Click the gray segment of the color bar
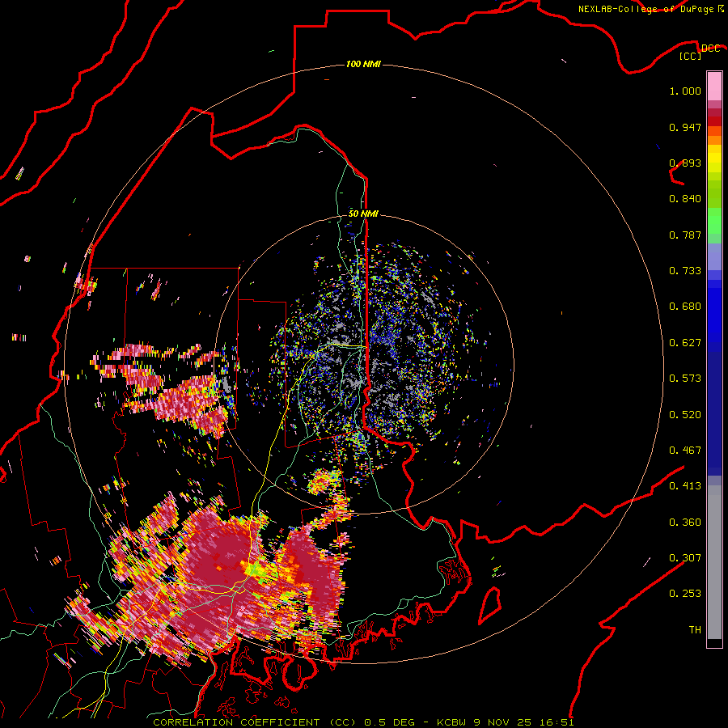 (x=714, y=562)
